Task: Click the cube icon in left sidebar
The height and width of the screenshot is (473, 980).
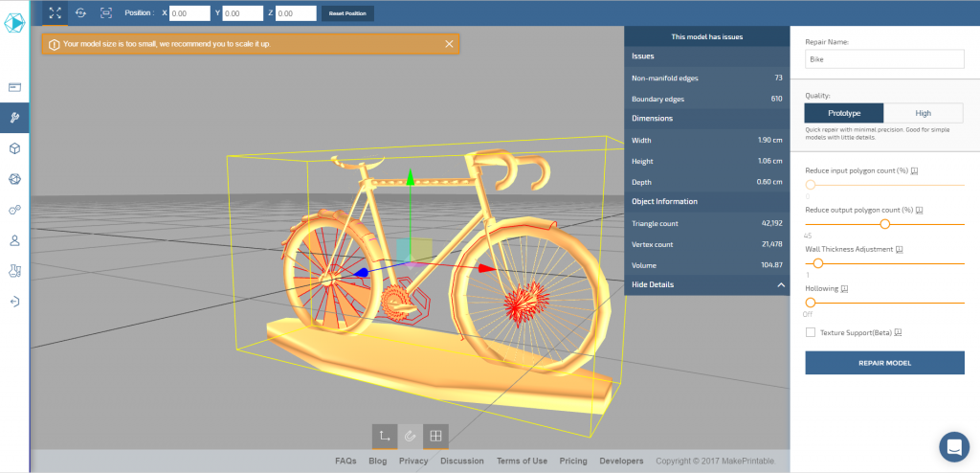Action: (14, 148)
